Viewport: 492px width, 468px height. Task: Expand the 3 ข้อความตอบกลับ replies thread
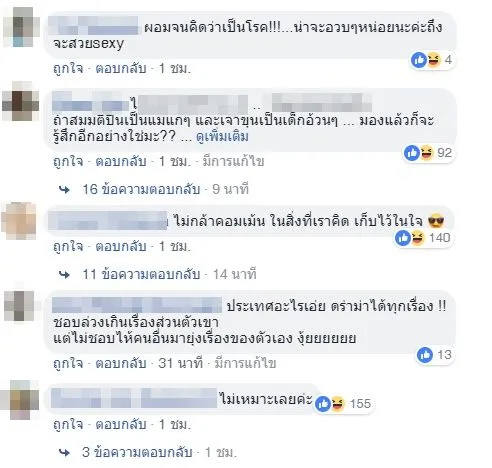point(137,452)
